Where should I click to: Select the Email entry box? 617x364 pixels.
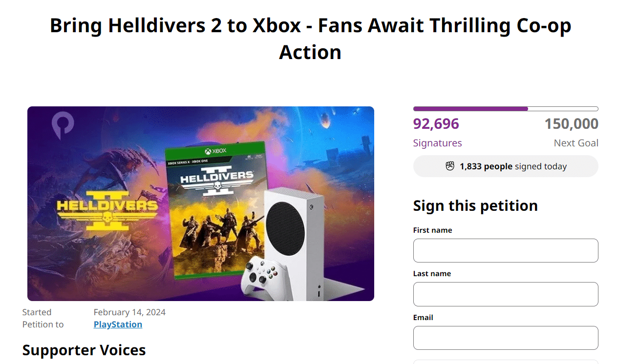[x=506, y=338]
